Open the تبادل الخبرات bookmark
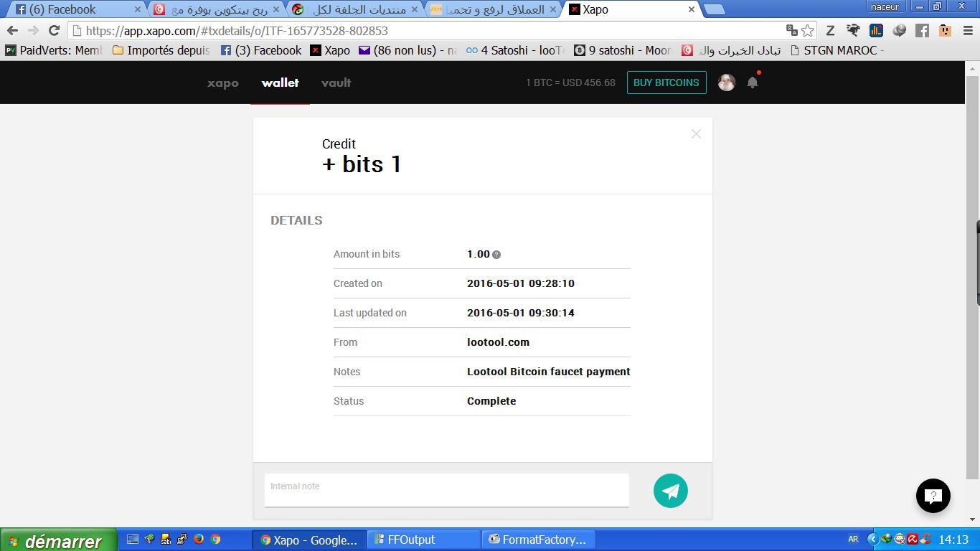The height and width of the screenshot is (551, 980). tap(730, 50)
